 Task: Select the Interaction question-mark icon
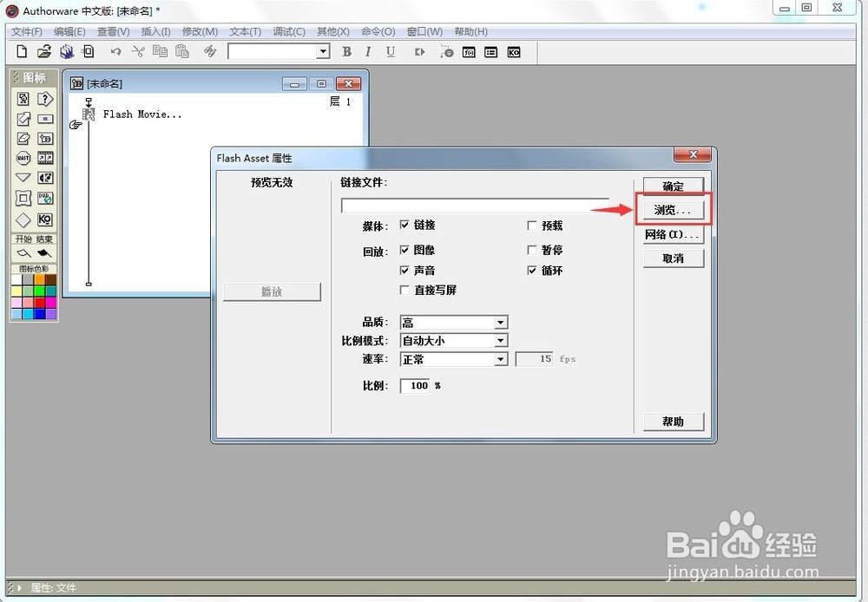(45, 99)
